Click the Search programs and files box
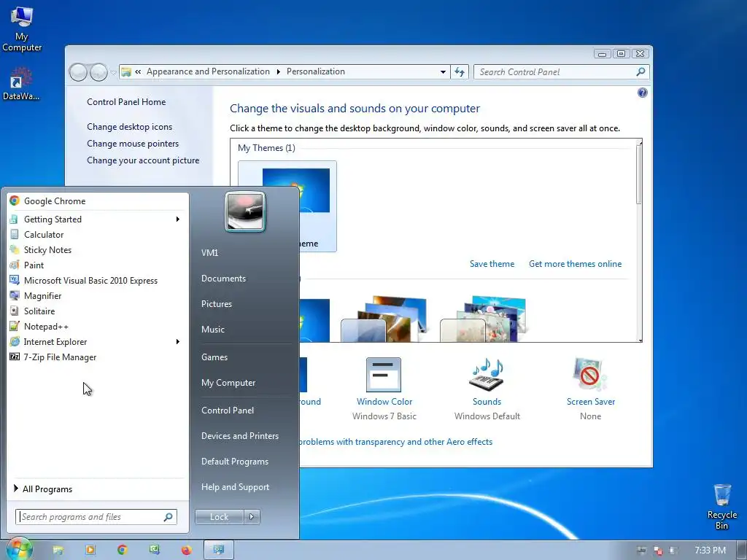This screenshot has height=560, width=747. (x=96, y=517)
